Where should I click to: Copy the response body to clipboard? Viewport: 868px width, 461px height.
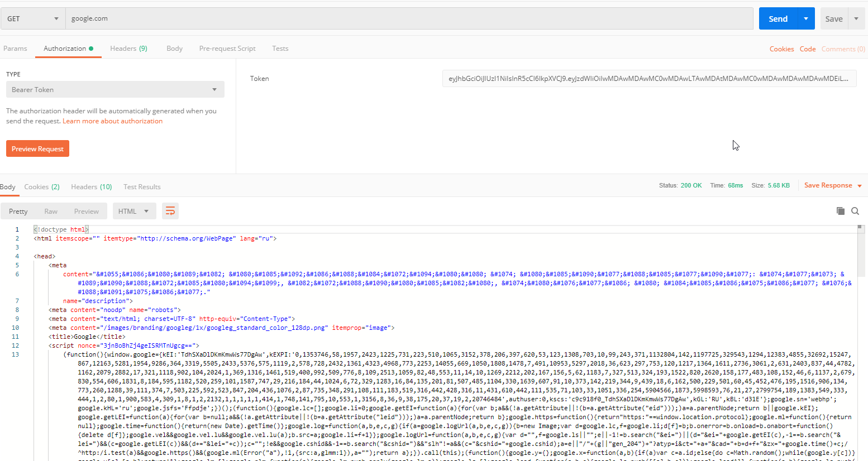[841, 211]
